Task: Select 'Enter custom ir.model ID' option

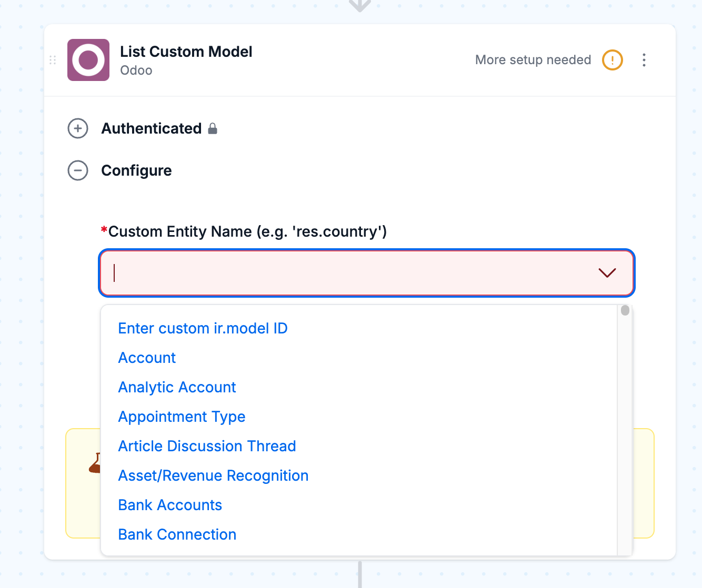Action: click(x=203, y=328)
